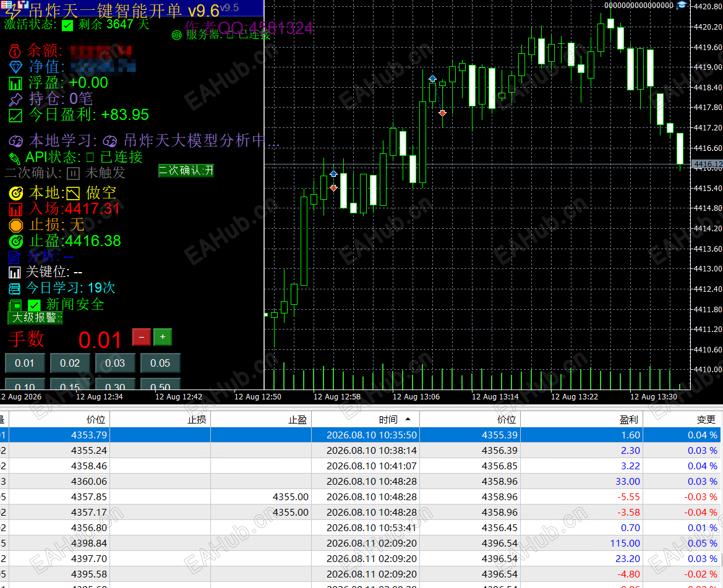Click the blue diamond icon beside 净值
723x588 pixels.
tap(15, 67)
